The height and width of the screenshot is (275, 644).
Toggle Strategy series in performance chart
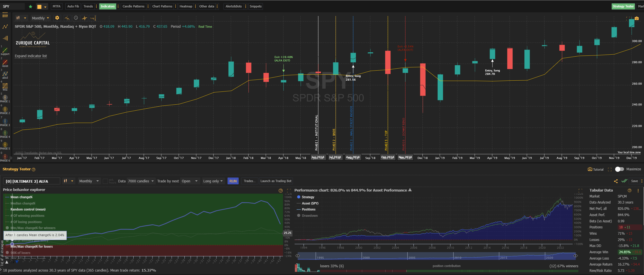306,197
